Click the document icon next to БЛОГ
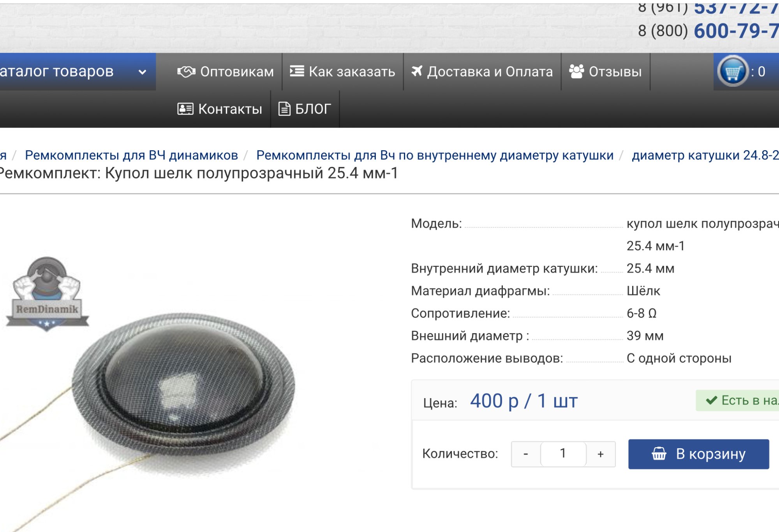 coord(284,109)
